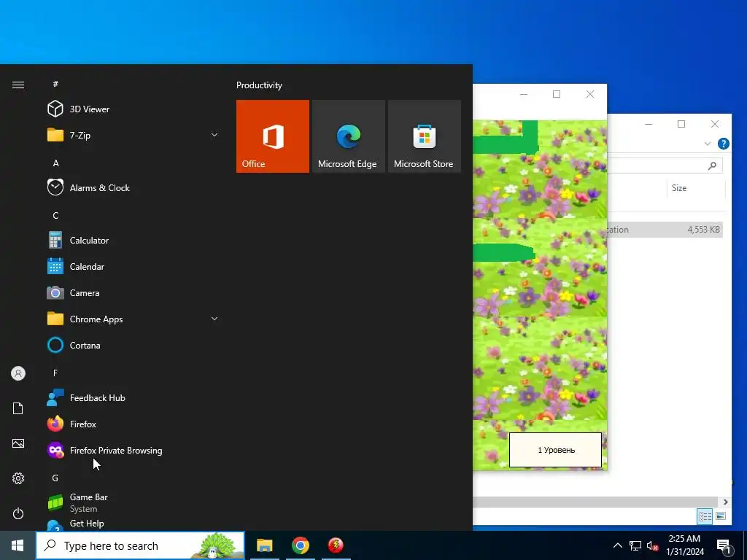Open the Chrome Apps folder entry
747x560 pixels.
tap(133, 319)
